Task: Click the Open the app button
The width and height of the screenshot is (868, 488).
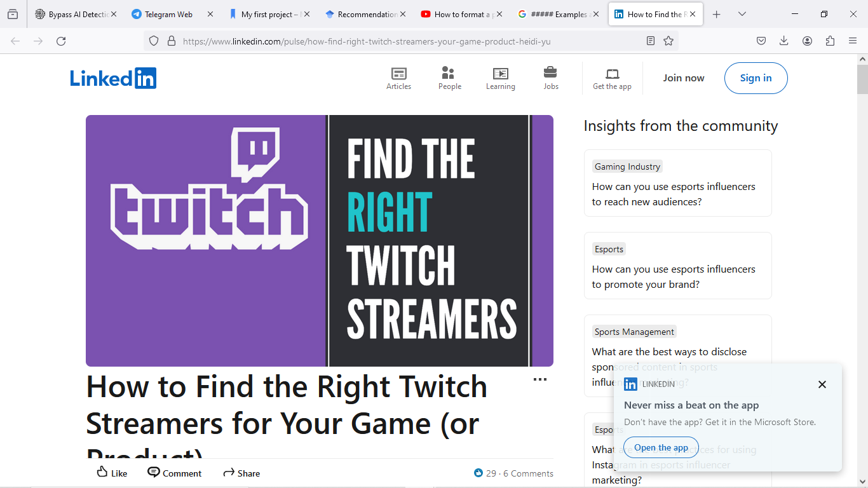Action: 661,447
